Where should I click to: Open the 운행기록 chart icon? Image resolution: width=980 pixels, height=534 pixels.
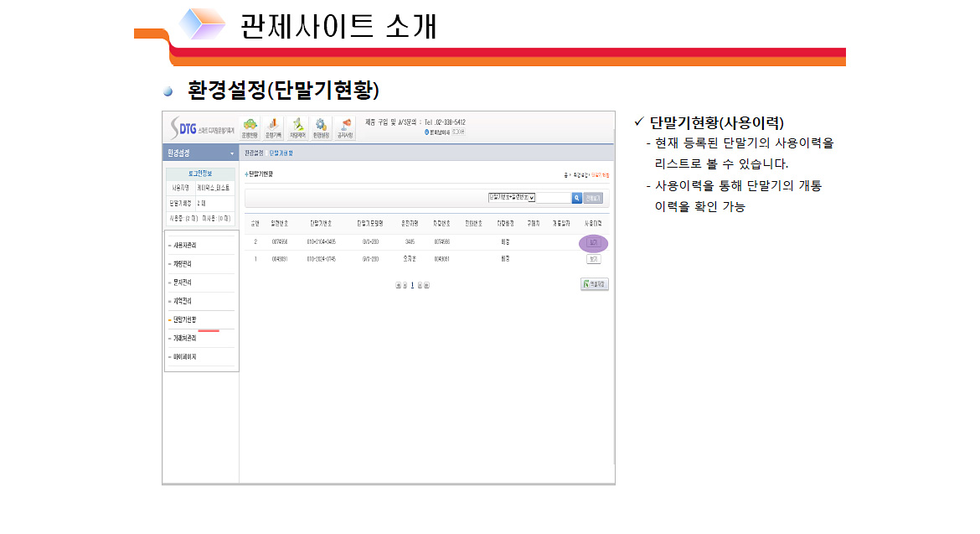point(272,127)
